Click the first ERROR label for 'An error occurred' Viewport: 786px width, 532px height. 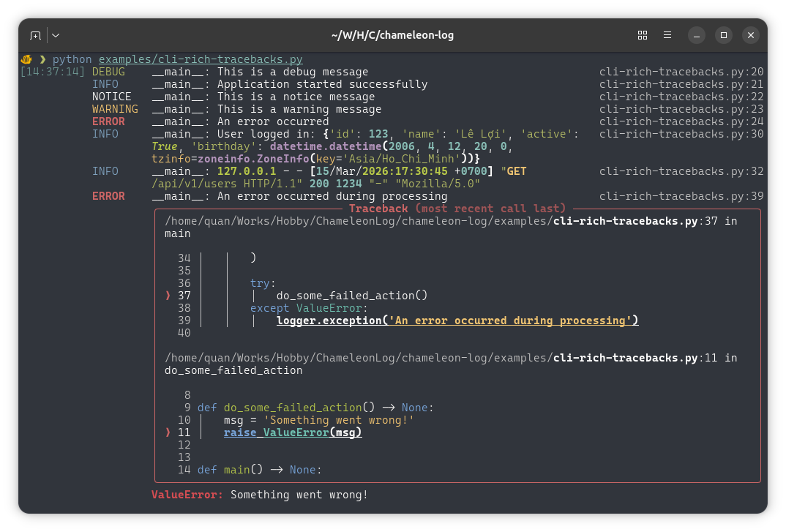(108, 121)
